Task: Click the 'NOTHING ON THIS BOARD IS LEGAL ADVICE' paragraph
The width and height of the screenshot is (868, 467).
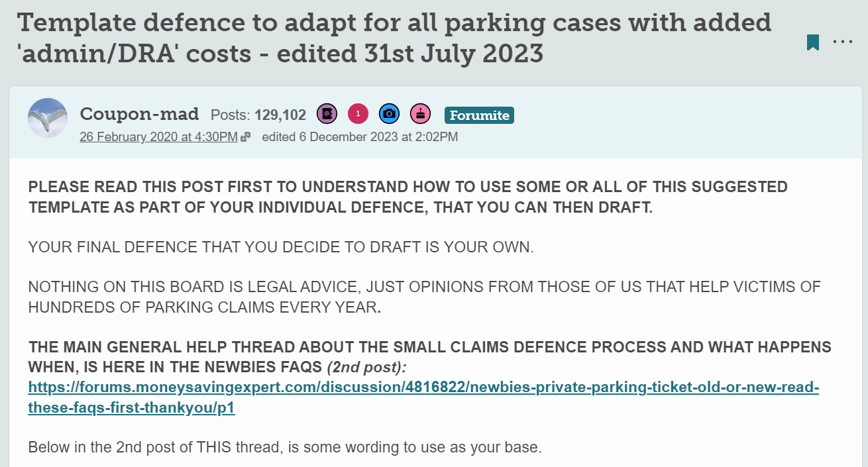Action: pos(424,297)
